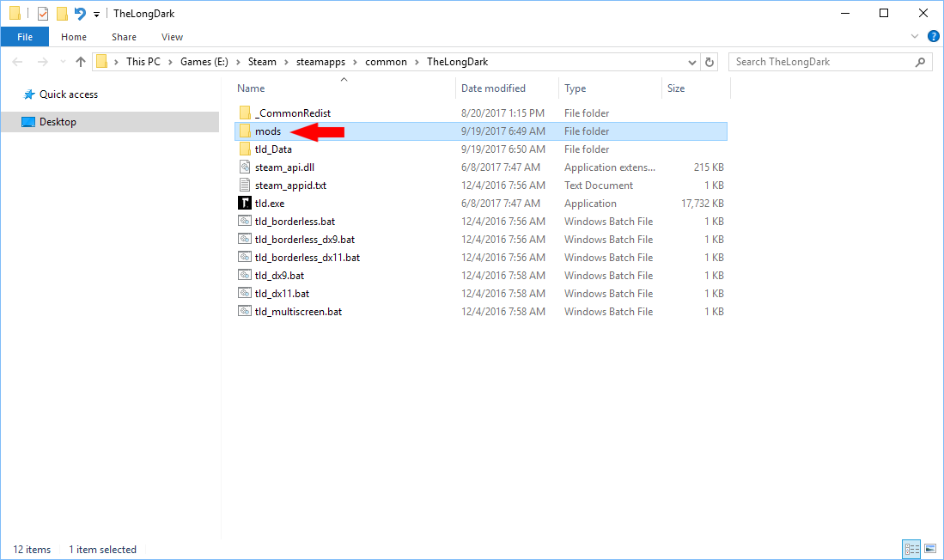Select the tld.exe application icon

[x=245, y=204]
